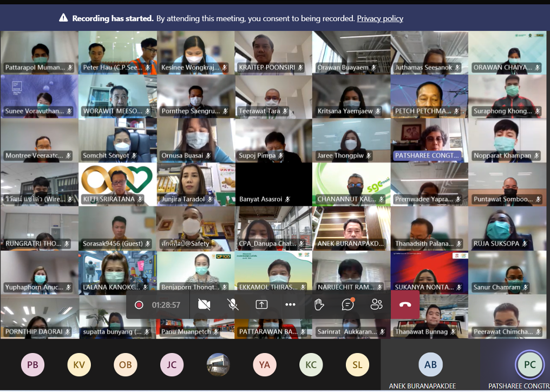Click the YA participant avatar
This screenshot has height=392, width=550.
coord(264,365)
